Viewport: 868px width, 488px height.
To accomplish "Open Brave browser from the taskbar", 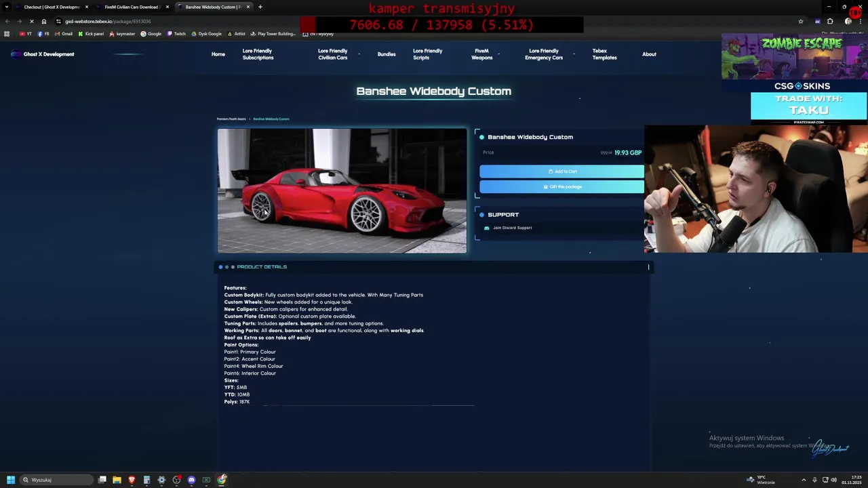I will pos(132,480).
